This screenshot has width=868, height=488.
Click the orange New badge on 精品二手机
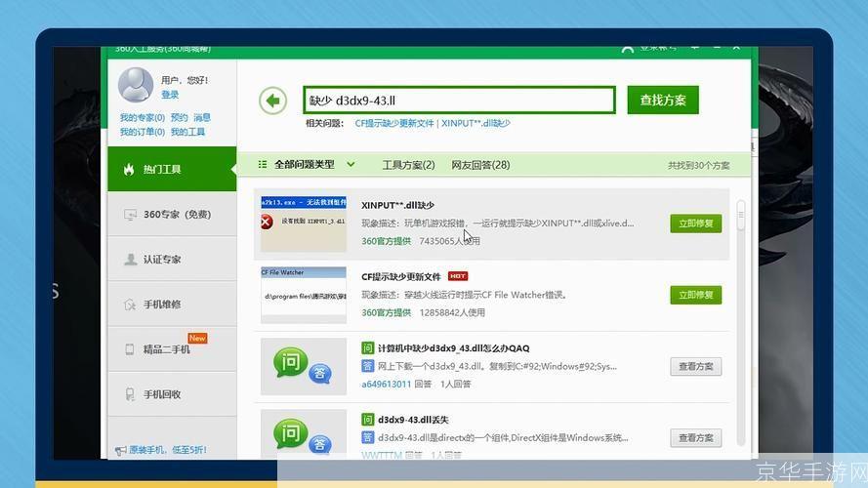point(197,338)
